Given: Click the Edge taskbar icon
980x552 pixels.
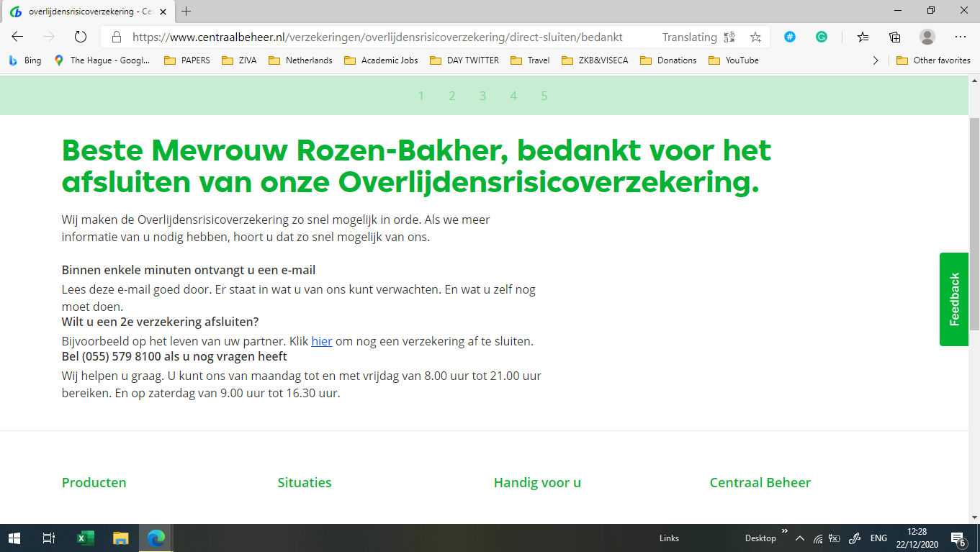Looking at the screenshot, I should click(156, 538).
